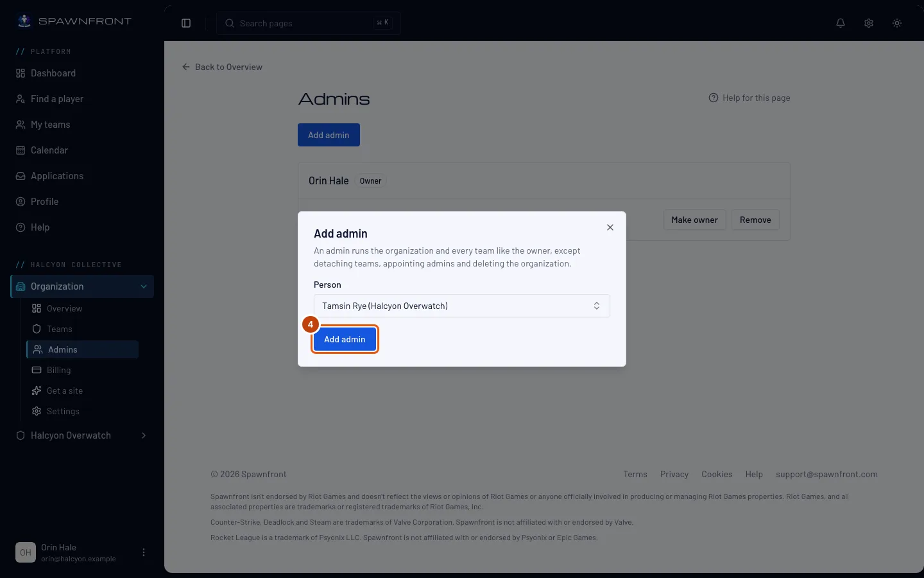Open Applications in sidebar
Screen dimensions: 924x578
click(x=82, y=176)
